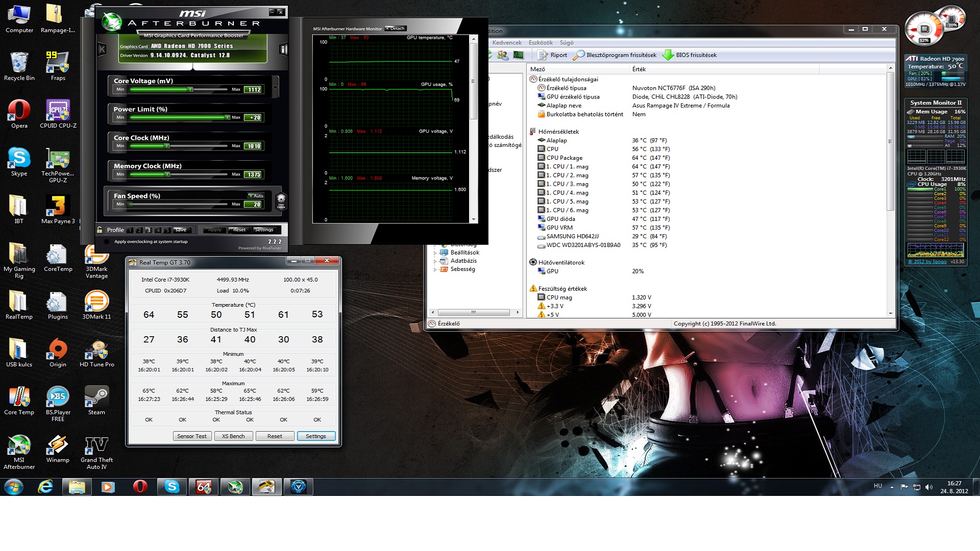Expand the Adatbázis tree node
The width and height of the screenshot is (980, 551).
435,261
